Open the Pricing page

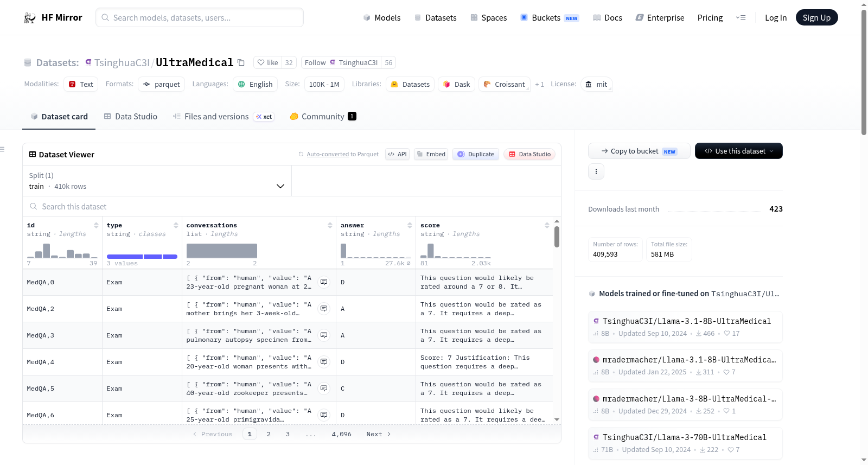click(x=710, y=18)
